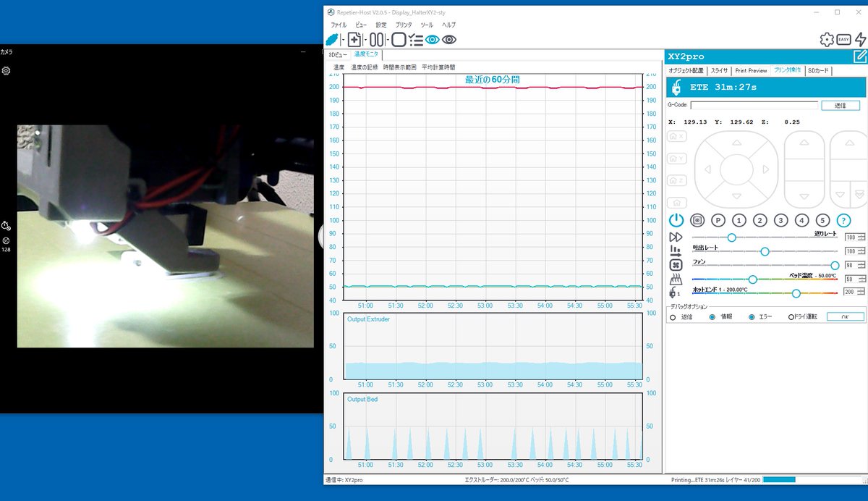
Task: Switch to the スライサ tab
Action: 719,71
